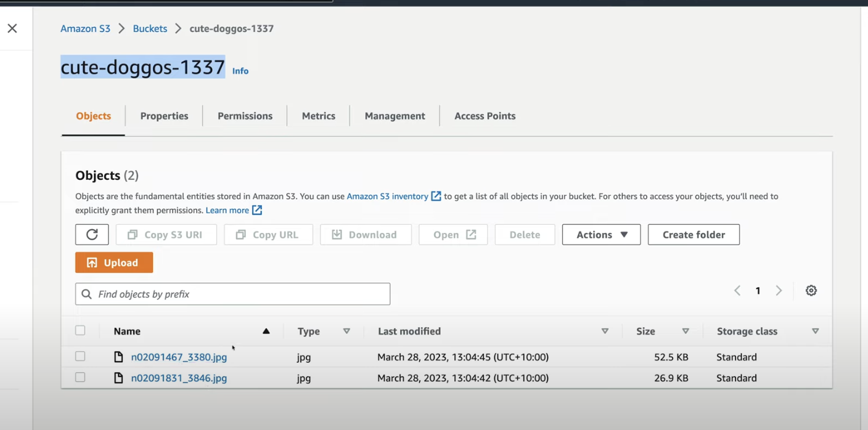The width and height of the screenshot is (868, 430).
Task: Click the Open button
Action: (453, 235)
